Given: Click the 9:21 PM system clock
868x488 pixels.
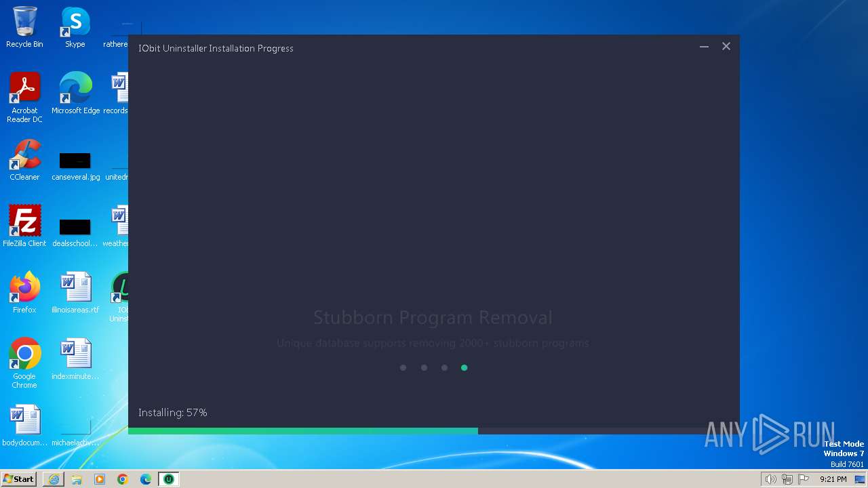Looking at the screenshot, I should (x=833, y=479).
